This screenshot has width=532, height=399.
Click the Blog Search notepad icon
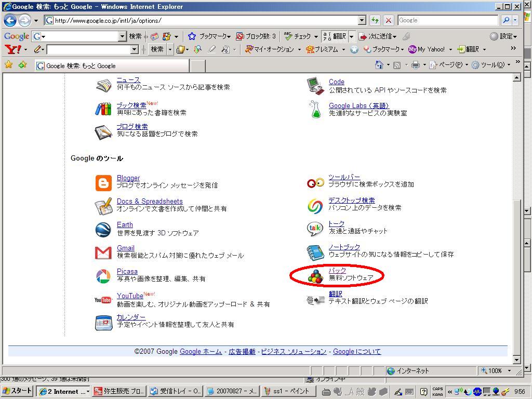(x=103, y=132)
